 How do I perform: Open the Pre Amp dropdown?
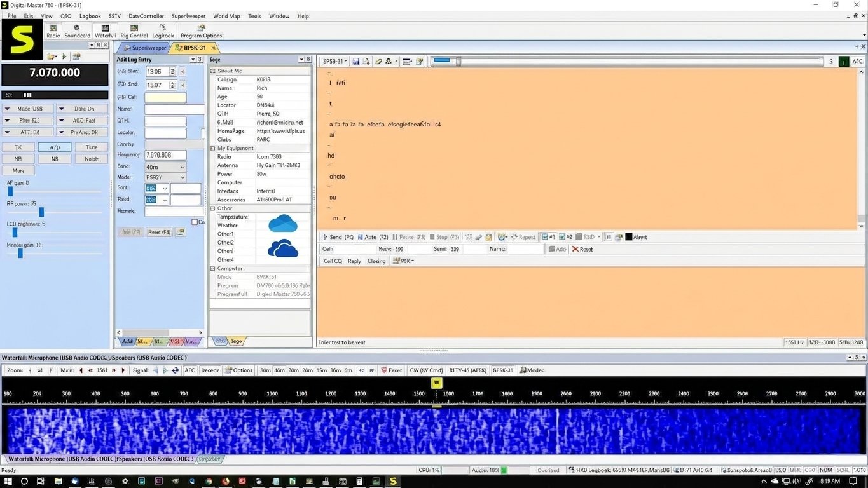(82, 132)
